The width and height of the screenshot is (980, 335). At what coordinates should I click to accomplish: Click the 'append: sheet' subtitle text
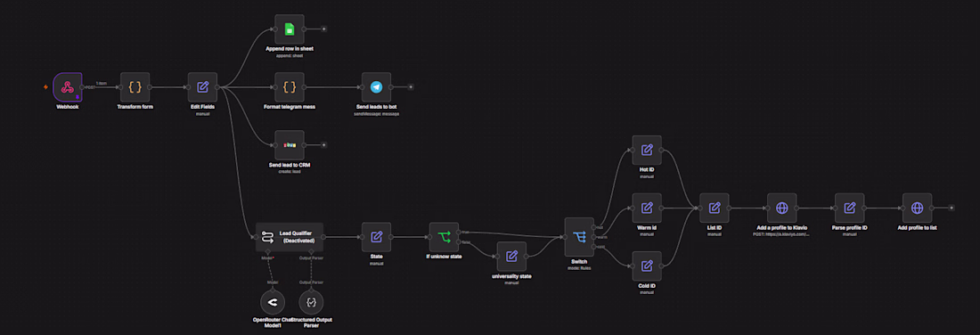coord(290,55)
